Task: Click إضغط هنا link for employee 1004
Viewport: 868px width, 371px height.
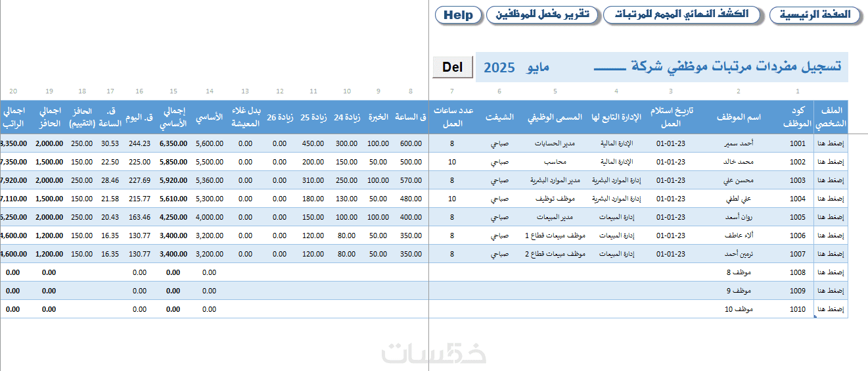Action: (x=831, y=199)
